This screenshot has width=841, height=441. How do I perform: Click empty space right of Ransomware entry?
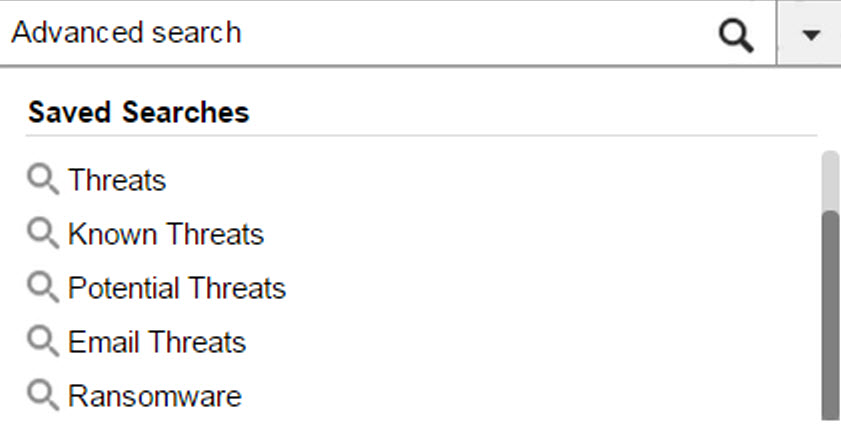tap(520, 397)
